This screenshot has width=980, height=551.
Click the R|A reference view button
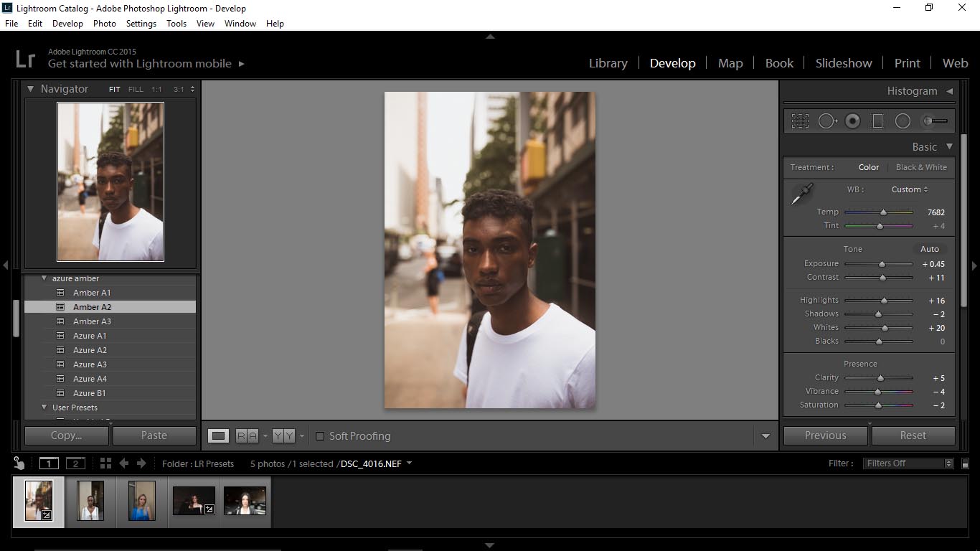[x=247, y=435]
